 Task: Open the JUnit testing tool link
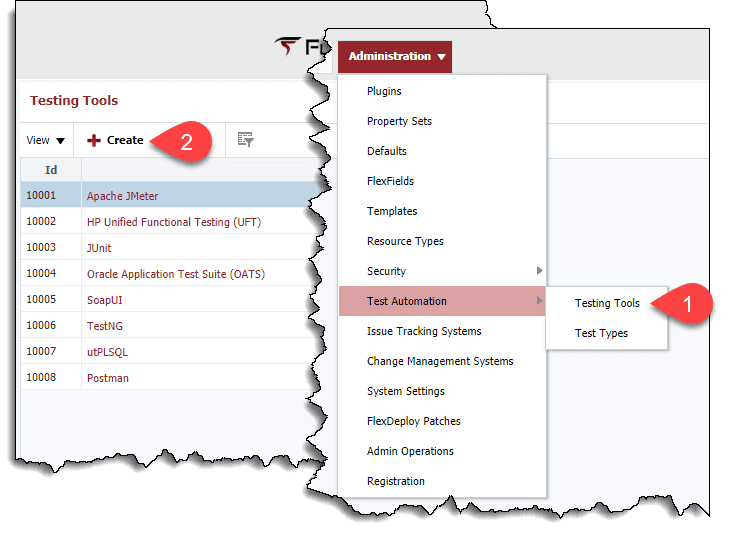[x=99, y=248]
